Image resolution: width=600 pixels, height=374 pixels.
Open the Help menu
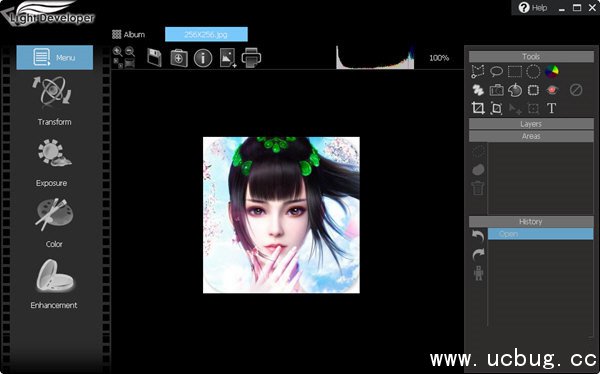click(533, 8)
